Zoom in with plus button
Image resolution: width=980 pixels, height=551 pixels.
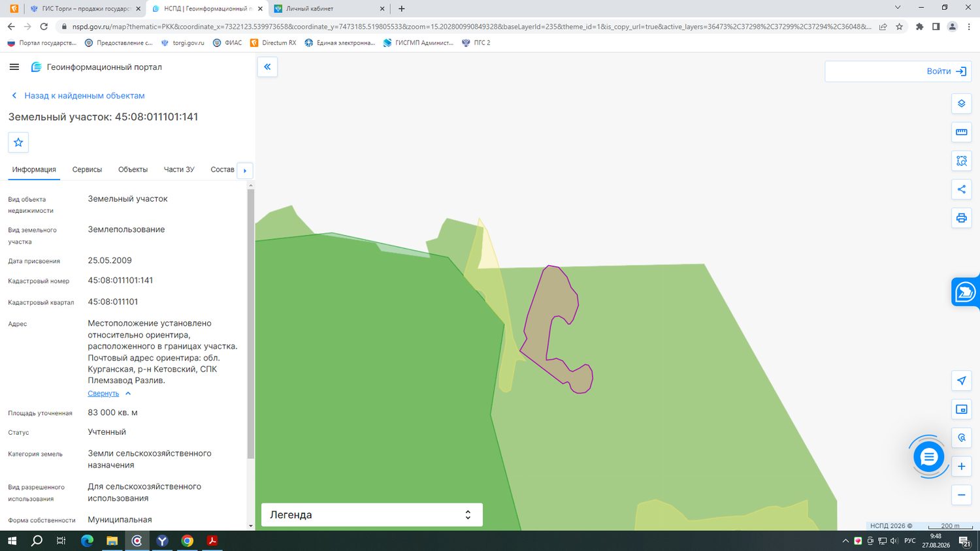click(961, 466)
